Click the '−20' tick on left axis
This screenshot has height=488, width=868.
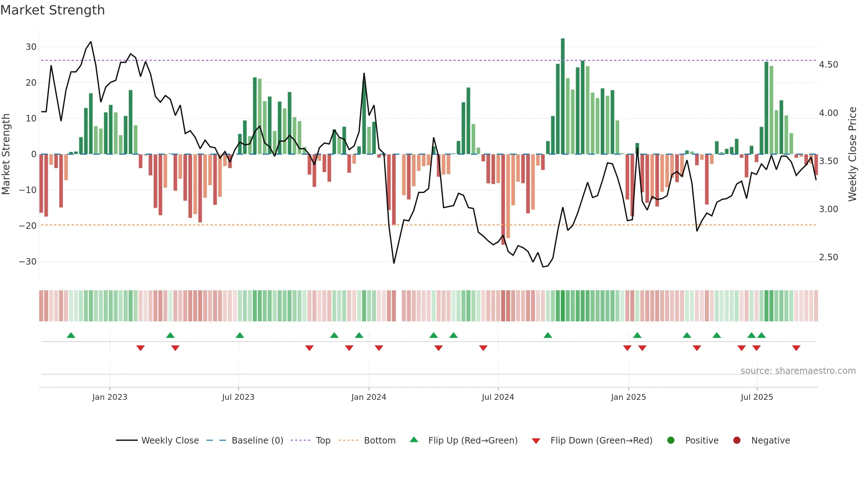tap(28, 226)
